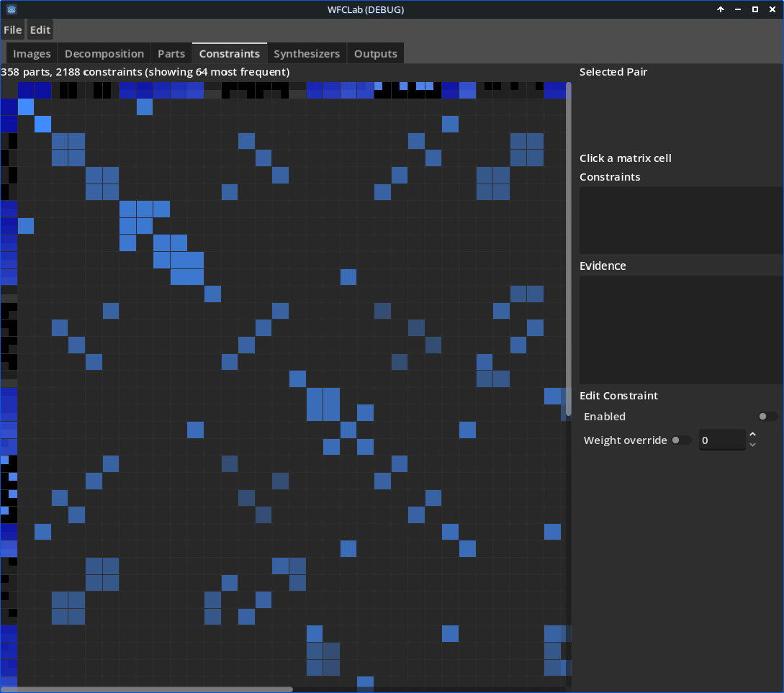This screenshot has height=693, width=784.
Task: Toggle the Enabled constraint switch
Action: (x=767, y=416)
